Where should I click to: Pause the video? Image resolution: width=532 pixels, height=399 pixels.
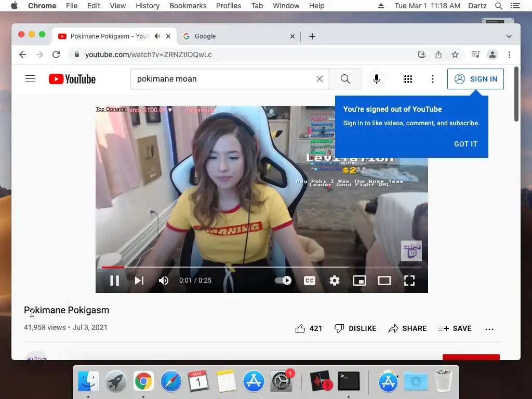pos(115,281)
